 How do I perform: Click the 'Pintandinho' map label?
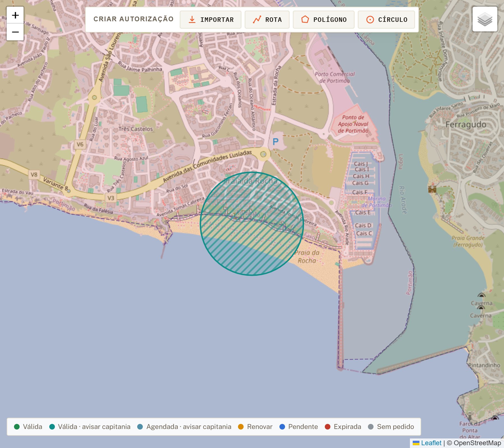pos(484,365)
